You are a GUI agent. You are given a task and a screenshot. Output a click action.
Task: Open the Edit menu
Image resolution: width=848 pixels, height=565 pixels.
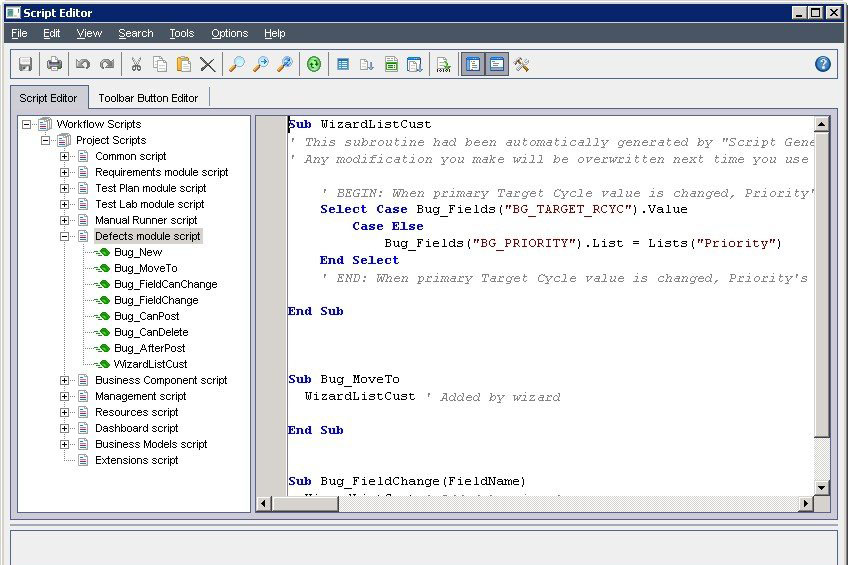point(51,34)
